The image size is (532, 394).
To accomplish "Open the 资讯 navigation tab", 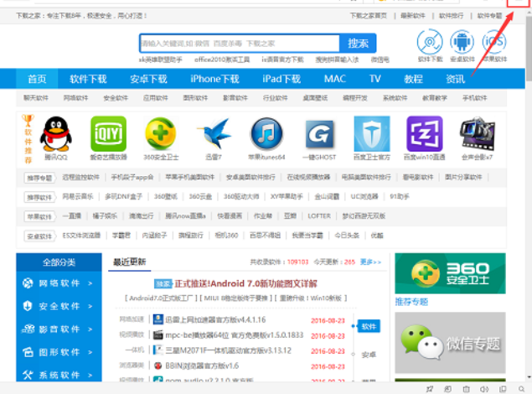I will pyautogui.click(x=455, y=79).
